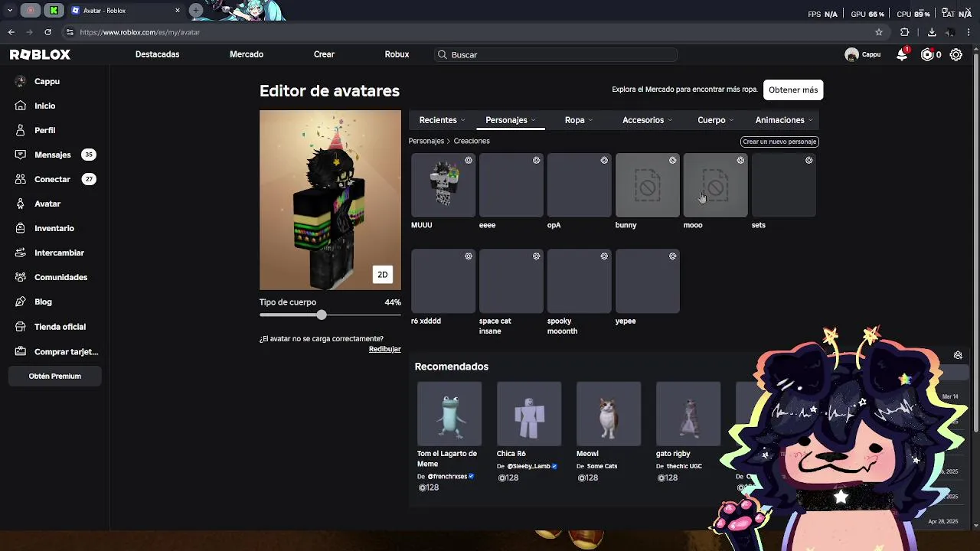Open the Blog sidebar icon
The height and width of the screenshot is (551, 980).
tap(21, 302)
